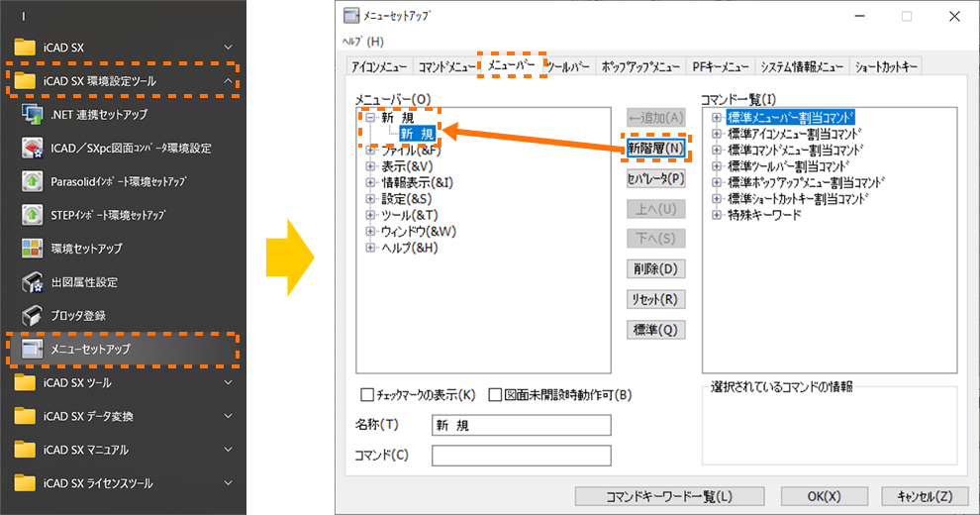The height and width of the screenshot is (515, 980).
Task: Expand 標準コマンドメニュー割当コマンド node
Action: [717, 150]
